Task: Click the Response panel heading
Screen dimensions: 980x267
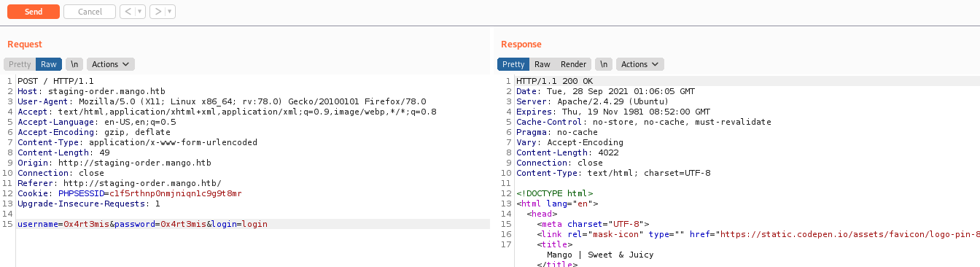Action: pyautogui.click(x=521, y=44)
